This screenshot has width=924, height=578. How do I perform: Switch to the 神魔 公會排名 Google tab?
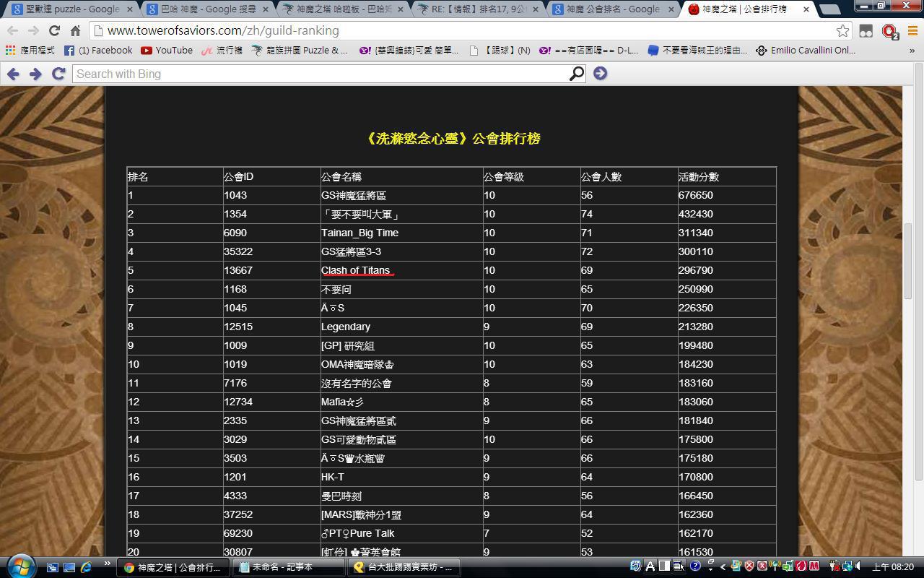(x=612, y=9)
